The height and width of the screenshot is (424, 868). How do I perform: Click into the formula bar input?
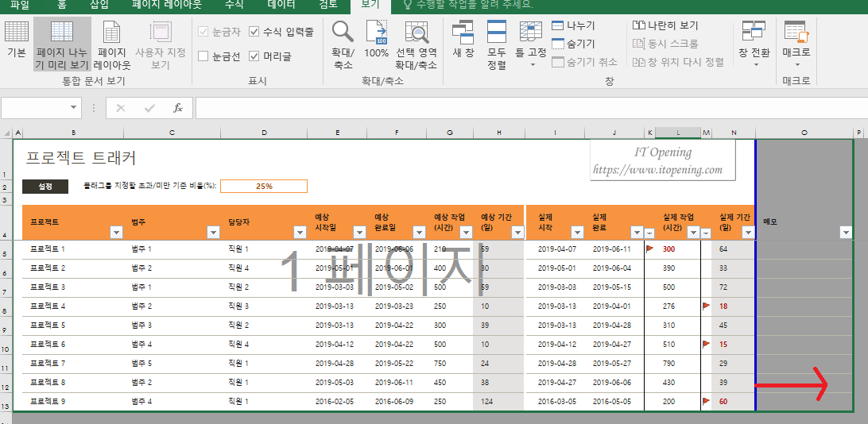tap(530, 108)
